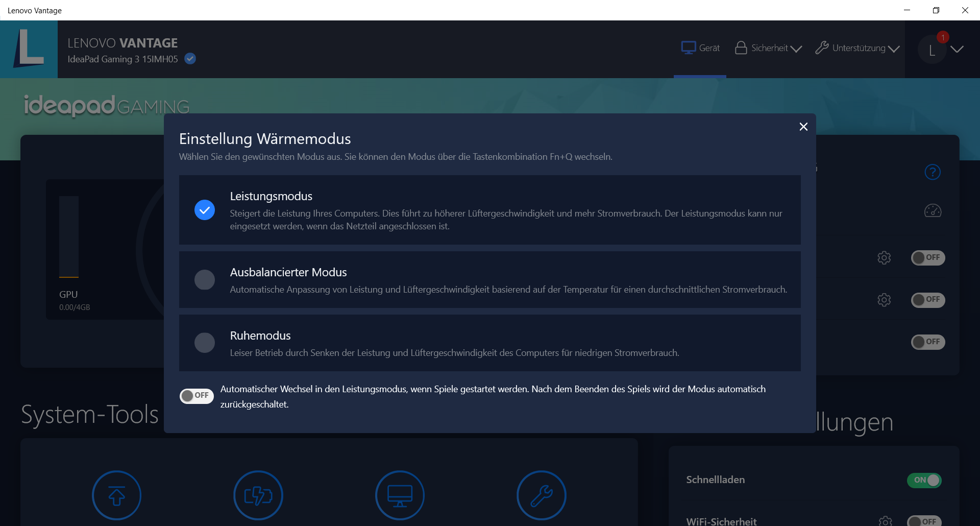The height and width of the screenshot is (526, 980).
Task: Open the battery charging circle icon under System-Tools
Action: pos(258,495)
